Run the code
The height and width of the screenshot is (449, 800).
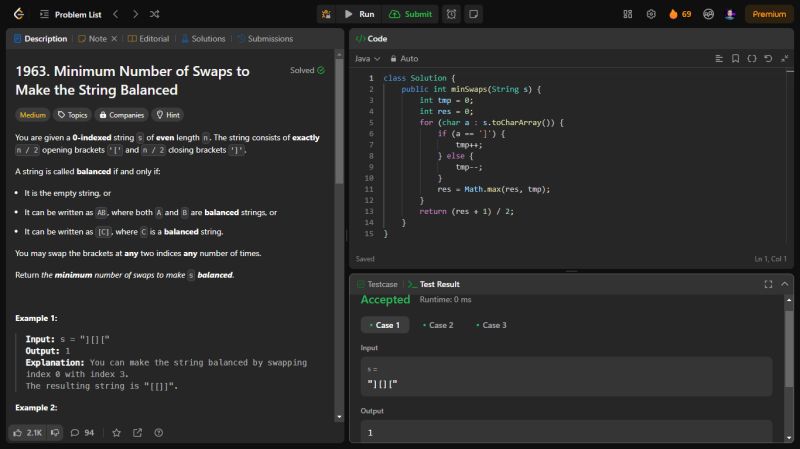click(x=360, y=14)
